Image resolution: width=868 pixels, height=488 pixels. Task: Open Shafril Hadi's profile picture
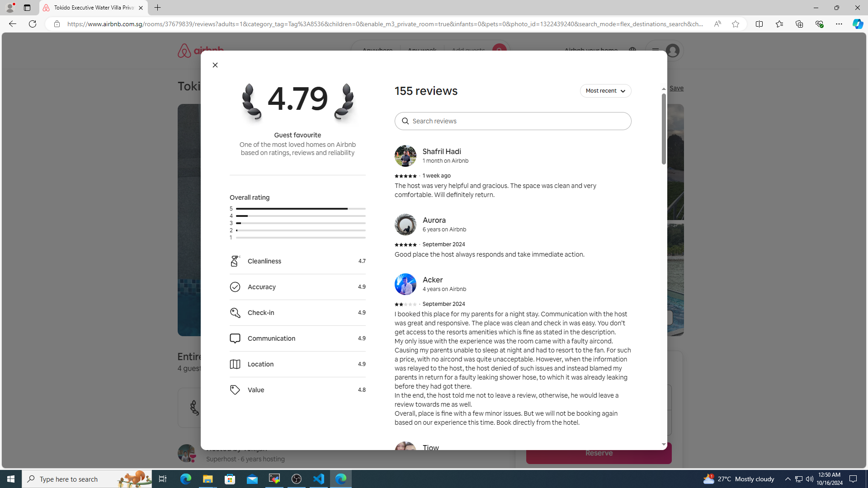(x=405, y=156)
